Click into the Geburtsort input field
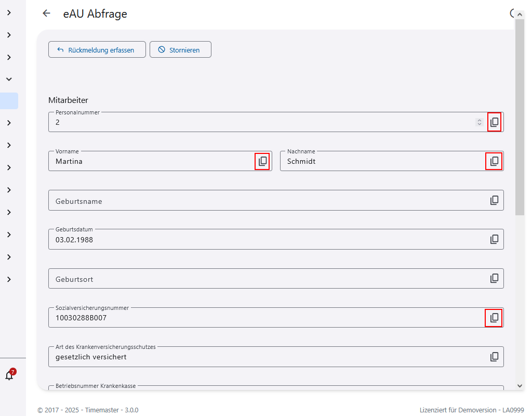532x416 pixels. pos(260,279)
